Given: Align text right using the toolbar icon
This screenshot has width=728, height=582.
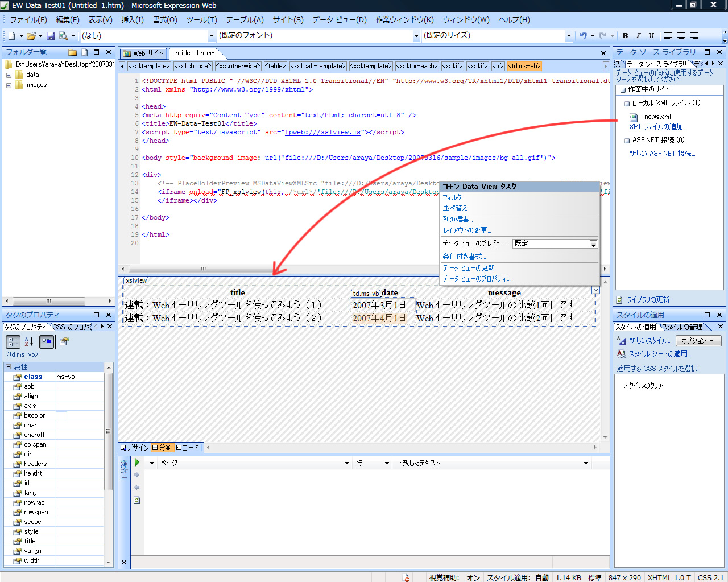Looking at the screenshot, I should pyautogui.click(x=694, y=36).
